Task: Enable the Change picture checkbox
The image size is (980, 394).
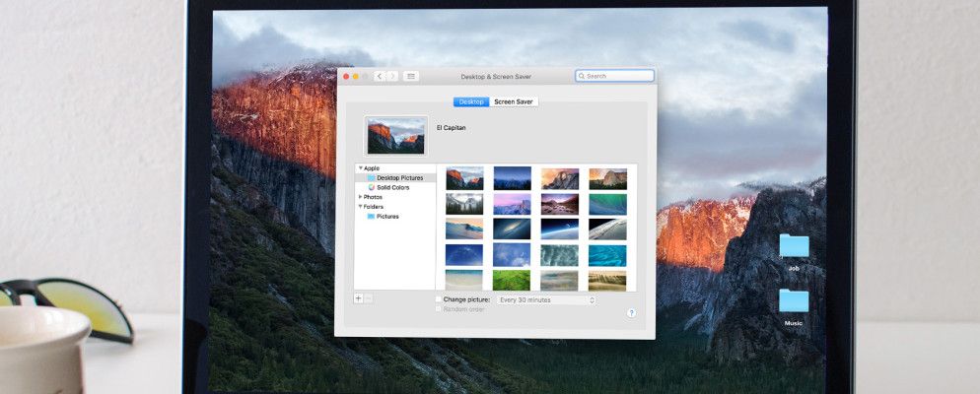Action: point(438,299)
